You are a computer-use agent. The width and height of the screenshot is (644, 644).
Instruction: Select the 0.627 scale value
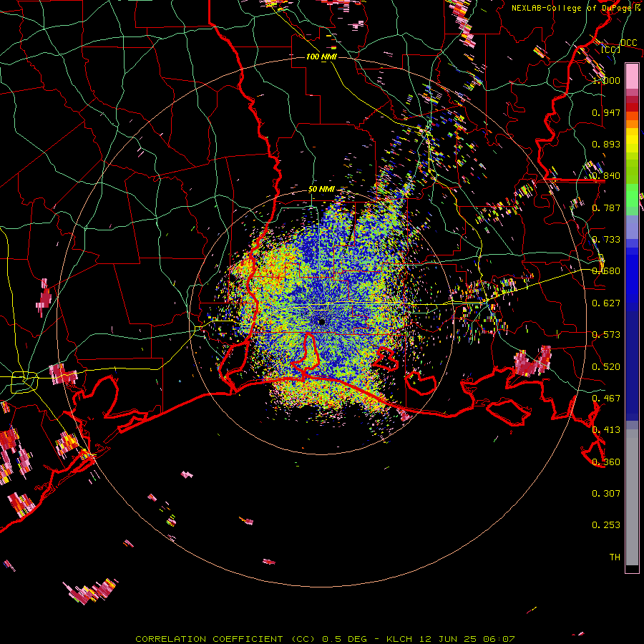pos(606,303)
